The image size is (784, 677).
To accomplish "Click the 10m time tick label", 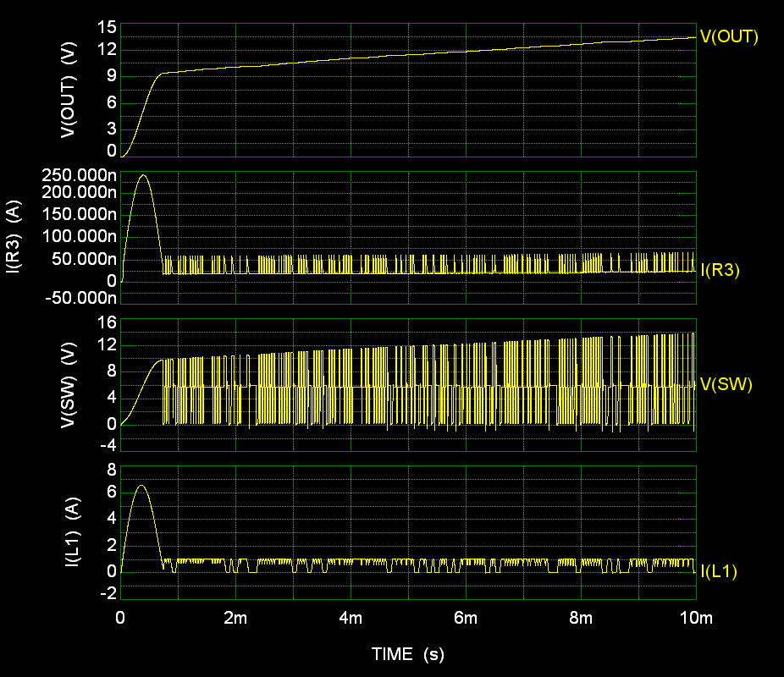I will (696, 619).
